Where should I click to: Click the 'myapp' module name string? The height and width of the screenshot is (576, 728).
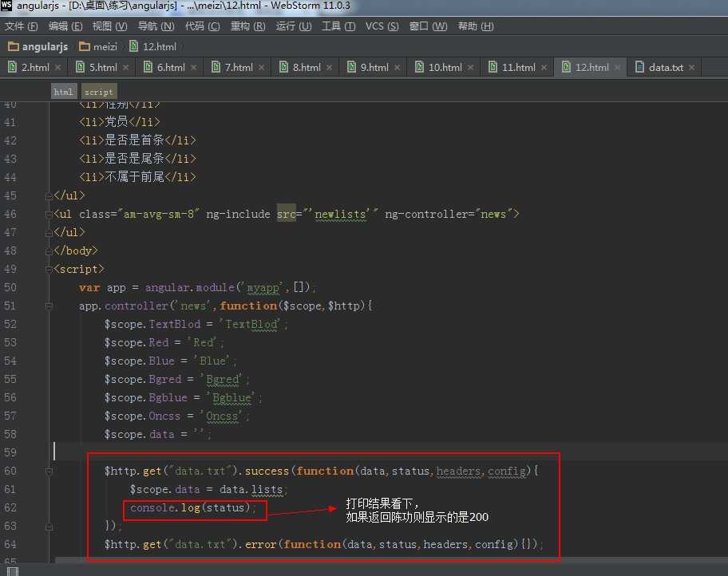click(x=263, y=288)
